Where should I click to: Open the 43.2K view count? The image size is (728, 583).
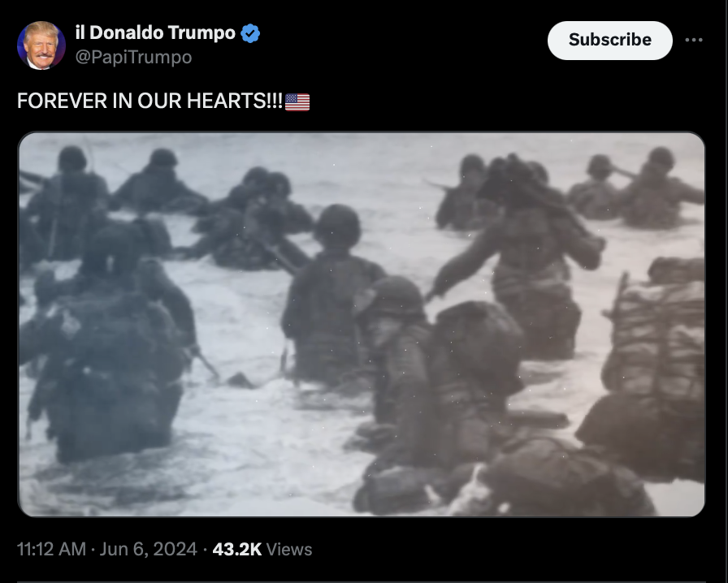(x=236, y=549)
